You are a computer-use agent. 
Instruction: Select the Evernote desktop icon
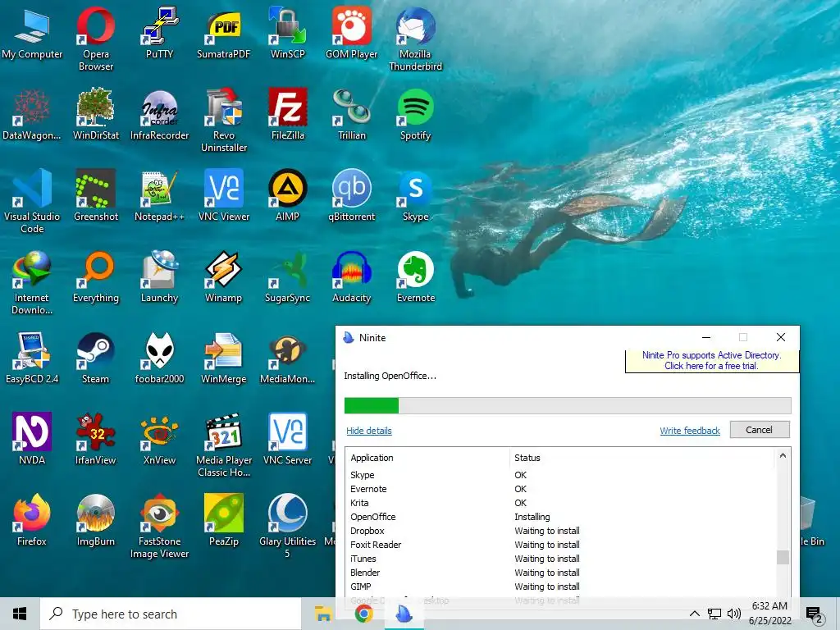[x=415, y=276]
